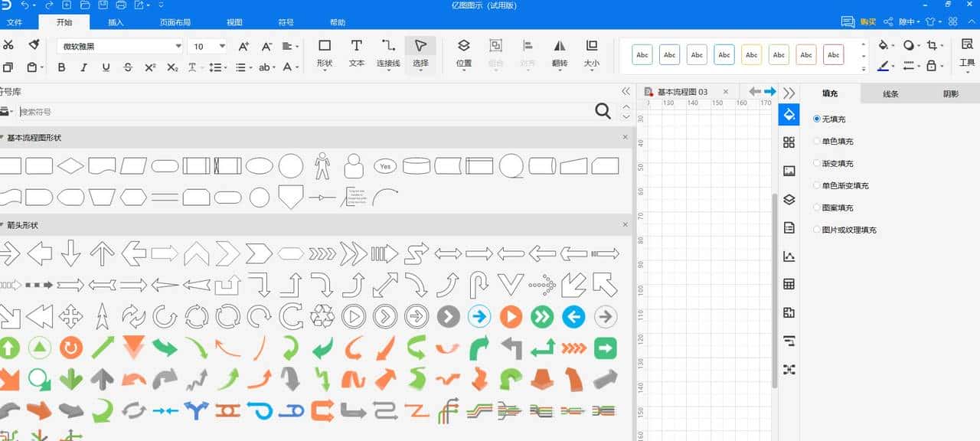The width and height of the screenshot is (980, 441).
Task: Enable 渐变填充 gradient fill
Action: (817, 164)
